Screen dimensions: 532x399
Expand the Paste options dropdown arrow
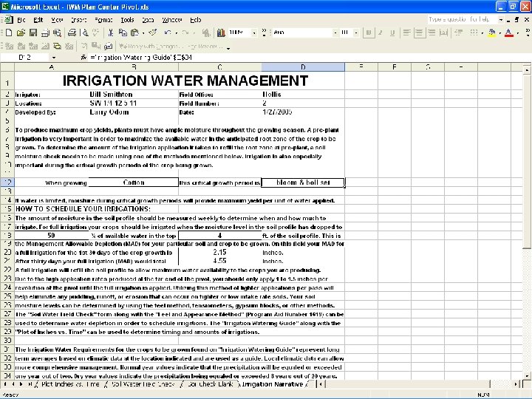click(143, 33)
